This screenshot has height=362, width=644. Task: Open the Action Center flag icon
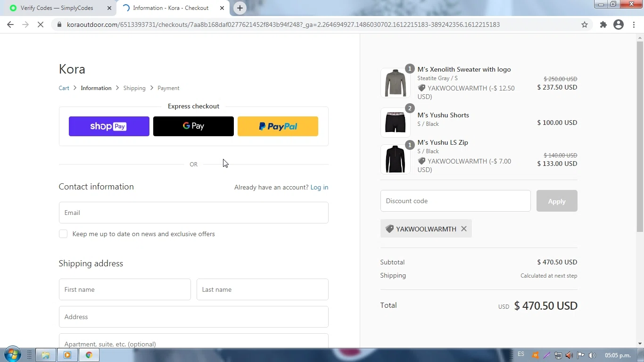tap(581, 355)
